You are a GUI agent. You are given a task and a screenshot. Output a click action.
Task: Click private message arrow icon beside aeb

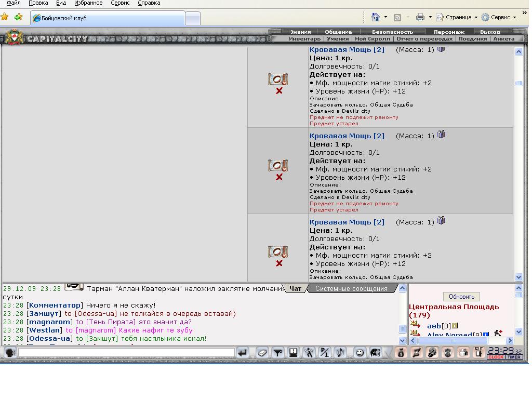(415, 325)
